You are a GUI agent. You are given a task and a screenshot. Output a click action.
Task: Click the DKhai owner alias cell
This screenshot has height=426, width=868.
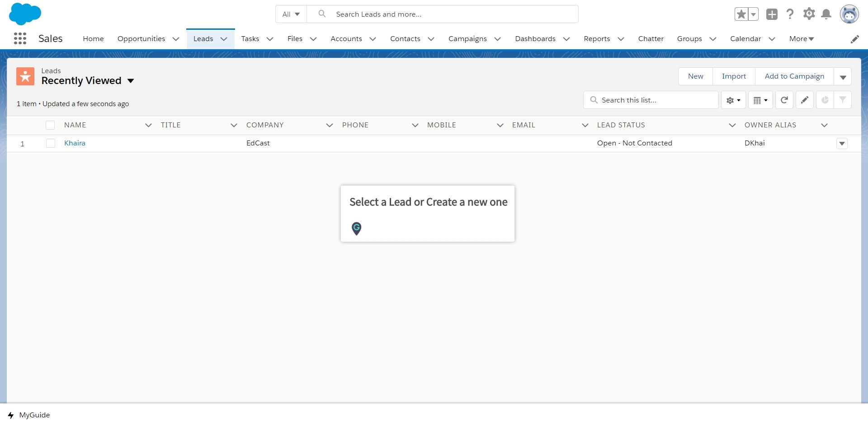755,143
